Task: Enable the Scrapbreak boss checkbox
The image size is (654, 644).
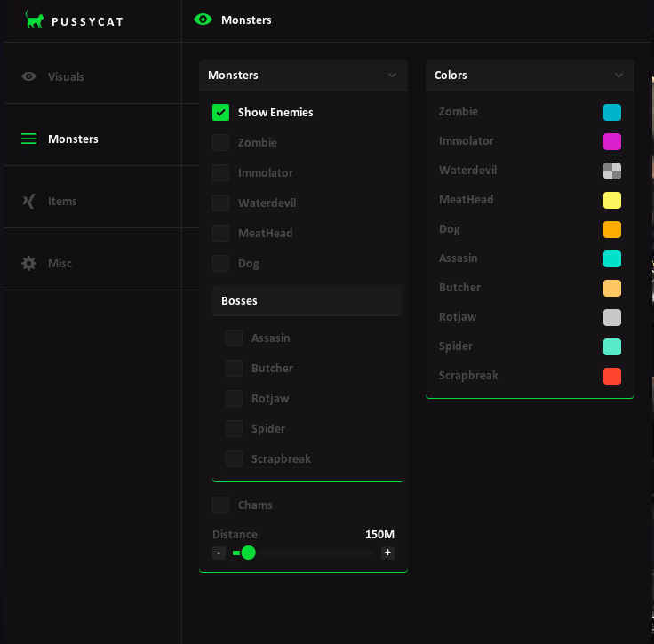Action: pos(234,458)
